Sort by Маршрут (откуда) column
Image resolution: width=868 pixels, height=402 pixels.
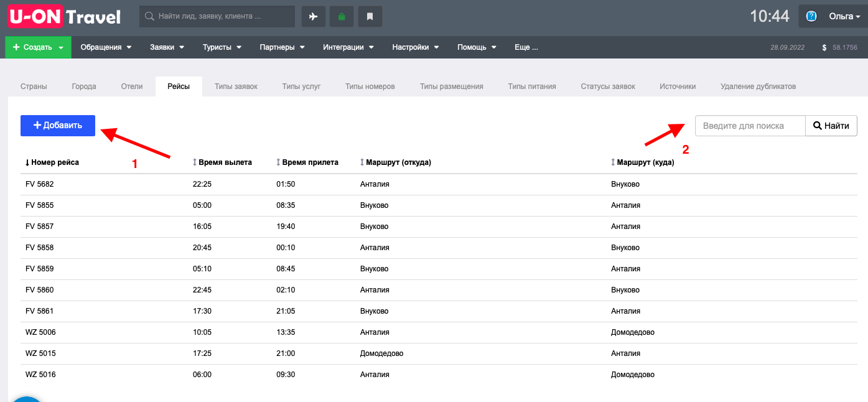pyautogui.click(x=395, y=162)
